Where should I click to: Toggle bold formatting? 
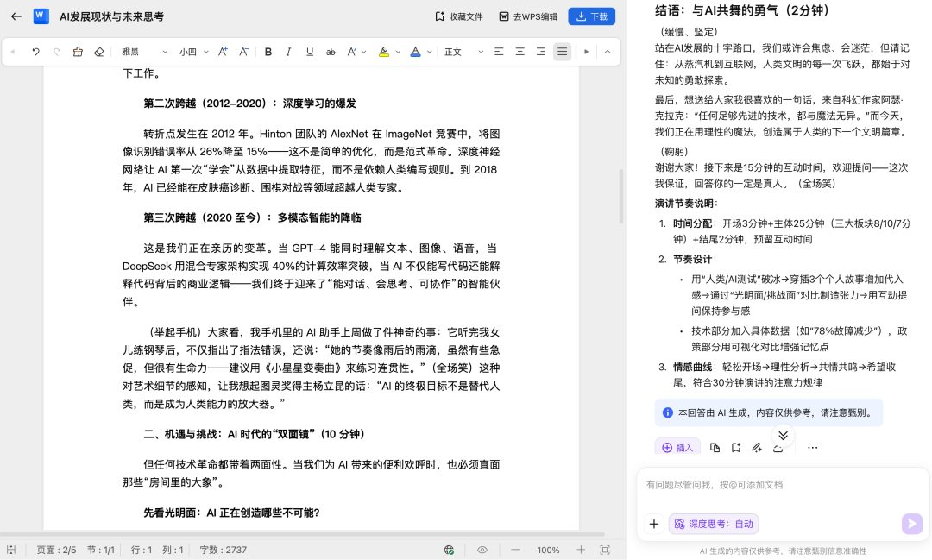click(268, 52)
